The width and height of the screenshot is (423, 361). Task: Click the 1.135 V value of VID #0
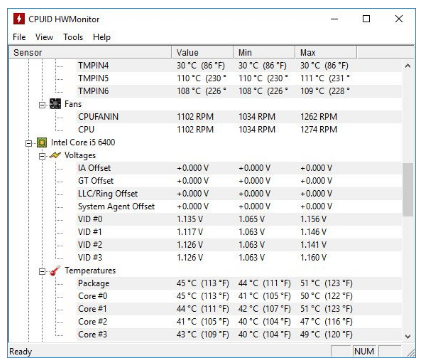[190, 219]
